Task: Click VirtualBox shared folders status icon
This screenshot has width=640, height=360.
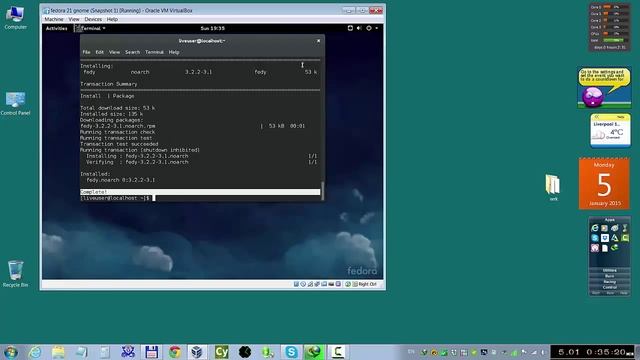Action: 324,284
